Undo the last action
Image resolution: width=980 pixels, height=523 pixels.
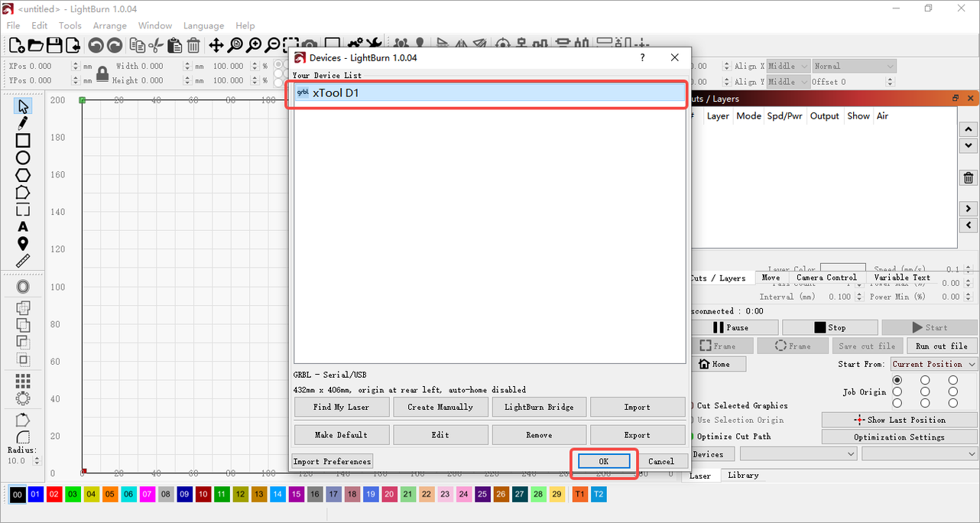(x=96, y=45)
